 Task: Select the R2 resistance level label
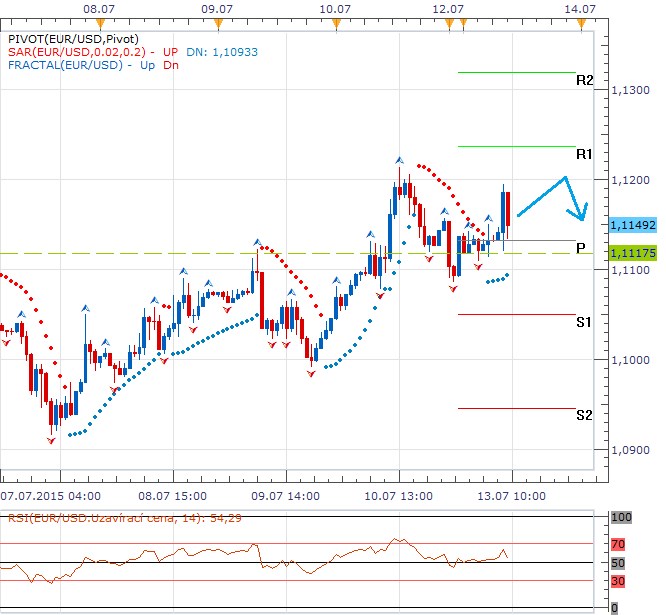click(x=585, y=80)
